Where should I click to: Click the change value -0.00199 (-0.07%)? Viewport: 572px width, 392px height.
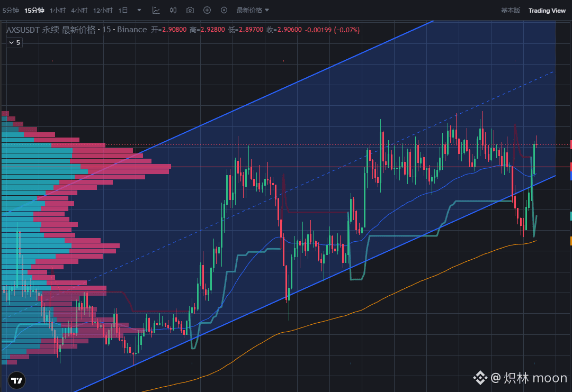coord(332,30)
